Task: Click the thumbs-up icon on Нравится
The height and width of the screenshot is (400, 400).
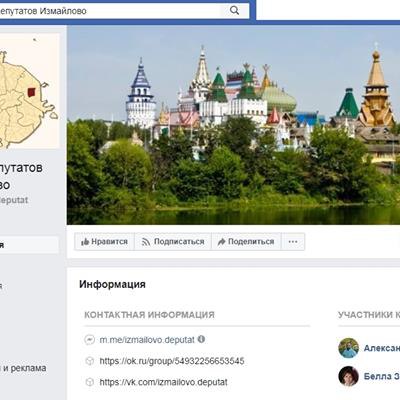Action: tap(85, 242)
